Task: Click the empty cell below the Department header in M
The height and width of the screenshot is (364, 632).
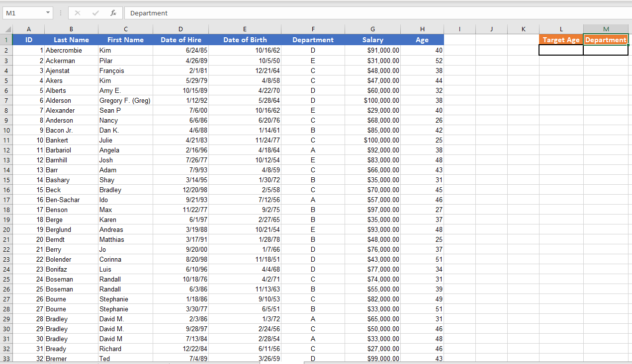Action: click(606, 50)
